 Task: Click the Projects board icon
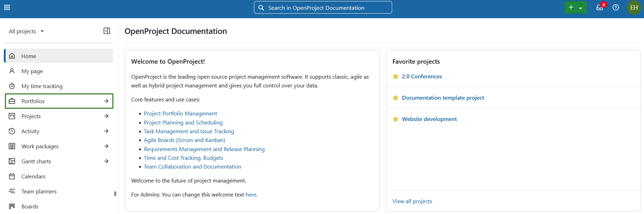(x=12, y=116)
